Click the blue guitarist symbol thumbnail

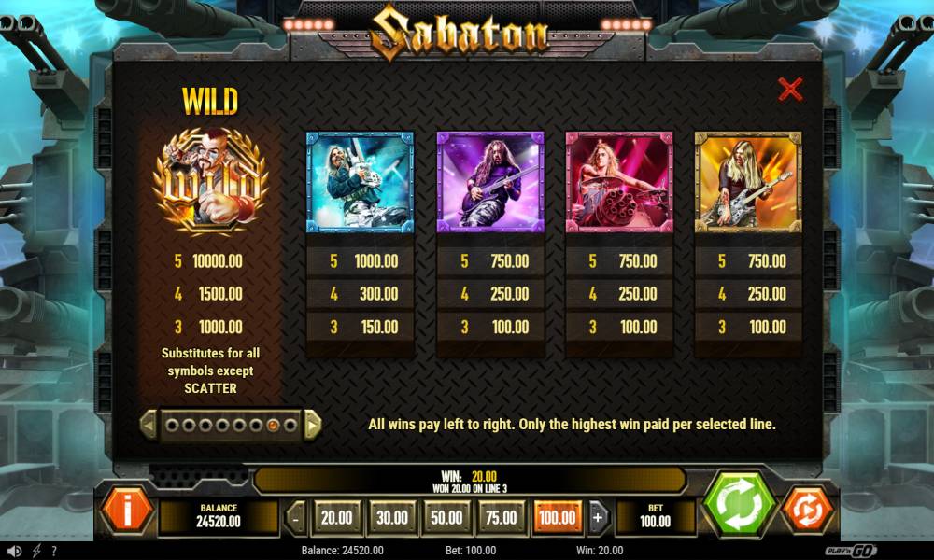click(x=360, y=182)
